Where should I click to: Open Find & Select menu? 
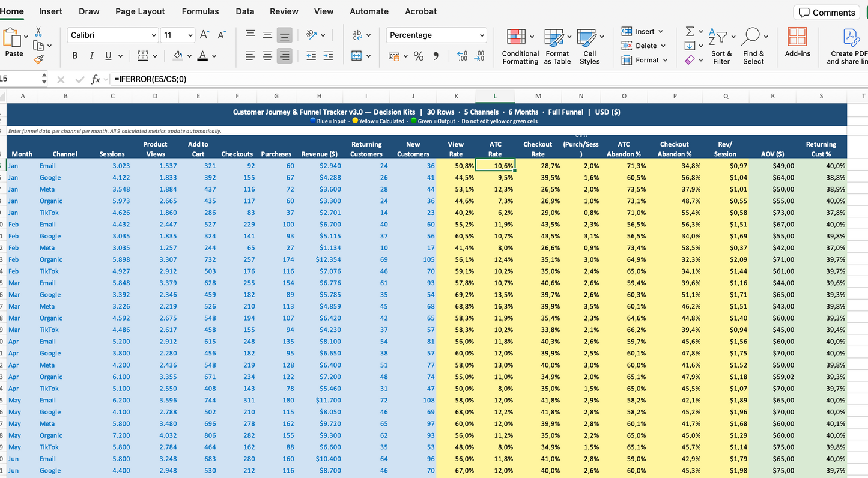[x=753, y=47]
